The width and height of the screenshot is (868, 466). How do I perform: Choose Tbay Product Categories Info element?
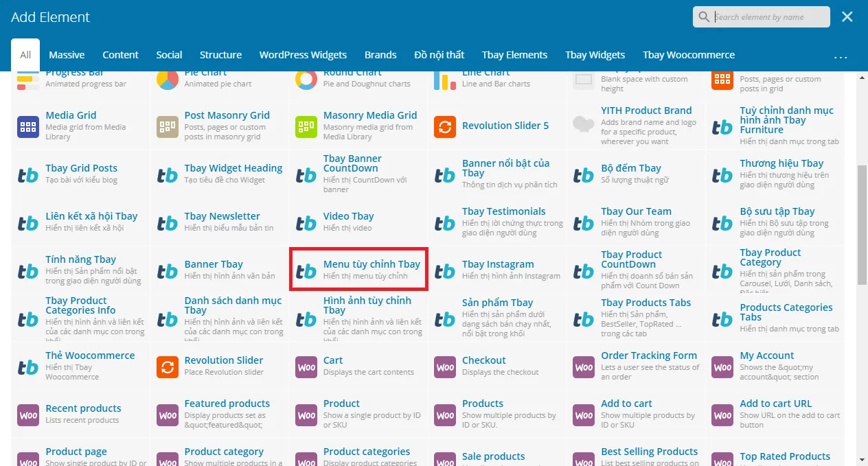pos(81,319)
